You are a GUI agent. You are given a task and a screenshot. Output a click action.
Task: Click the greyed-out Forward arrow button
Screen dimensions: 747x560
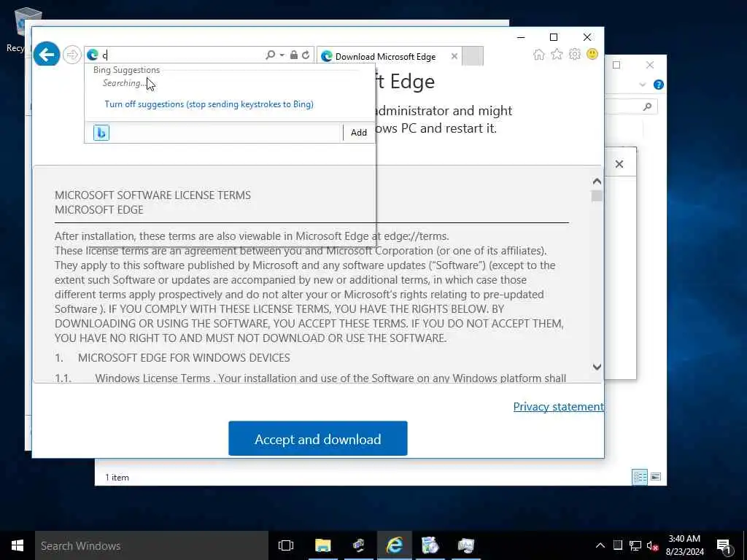(x=72, y=55)
